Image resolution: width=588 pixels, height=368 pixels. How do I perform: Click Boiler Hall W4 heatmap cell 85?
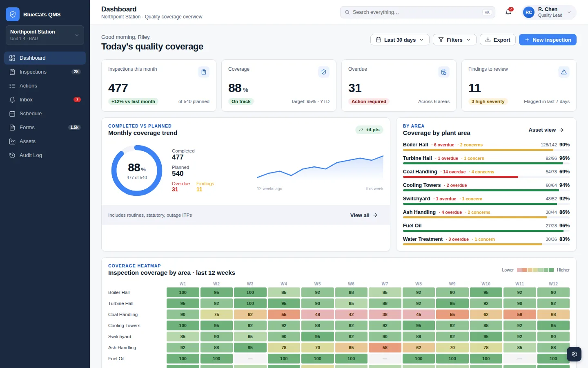tap(284, 292)
